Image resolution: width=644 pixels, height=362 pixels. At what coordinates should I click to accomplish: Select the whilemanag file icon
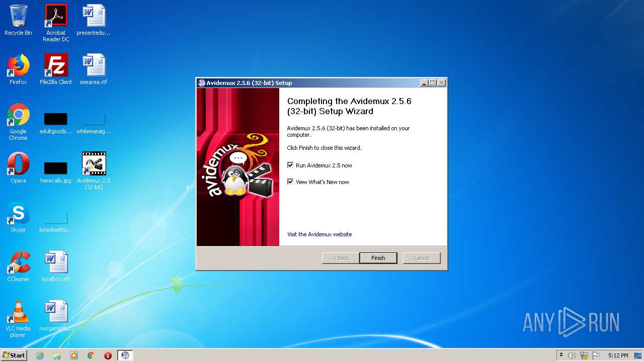(94, 124)
